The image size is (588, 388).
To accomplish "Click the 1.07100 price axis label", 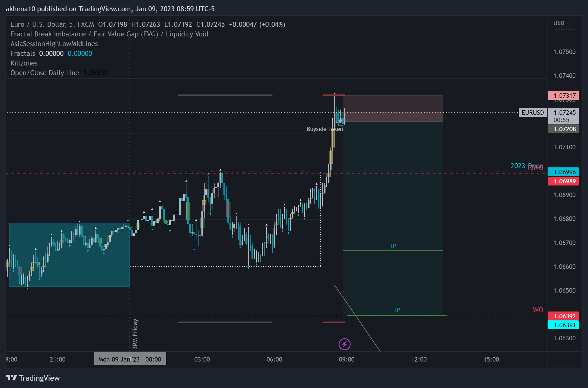I will point(564,147).
